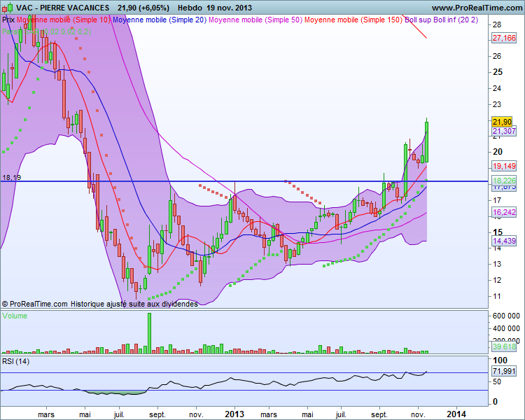The width and height of the screenshot is (525, 420).
Task: Click the 71,991 RSI value tag
Action: click(504, 371)
